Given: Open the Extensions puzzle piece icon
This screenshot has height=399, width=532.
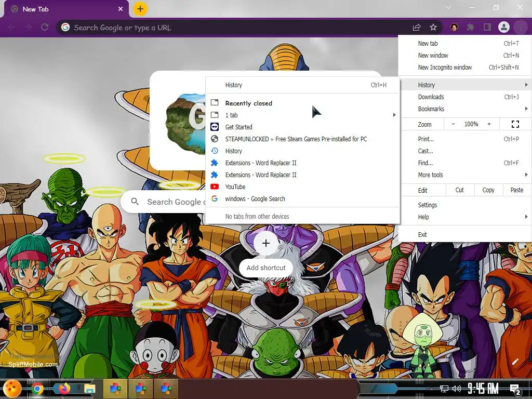Looking at the screenshot, I should tap(471, 27).
